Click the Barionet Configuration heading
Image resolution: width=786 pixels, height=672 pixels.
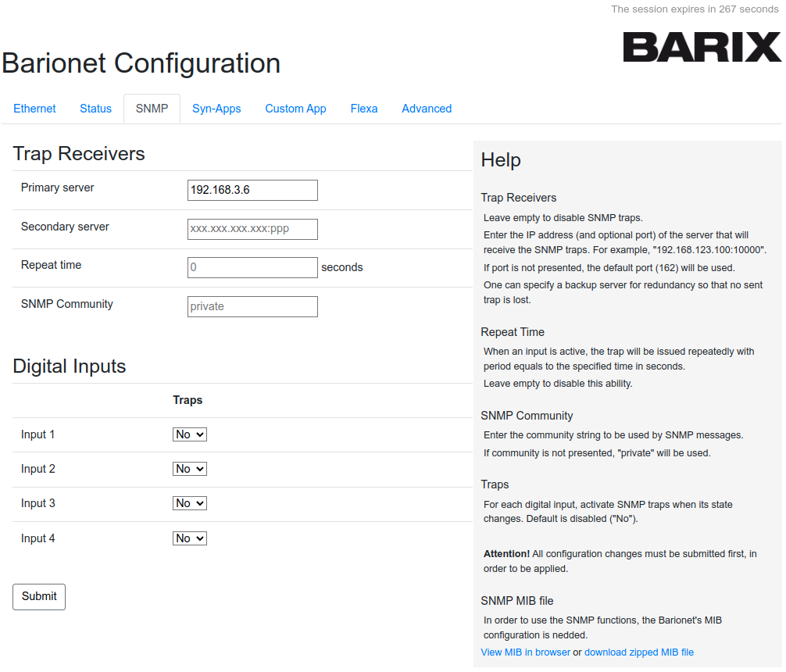point(141,63)
